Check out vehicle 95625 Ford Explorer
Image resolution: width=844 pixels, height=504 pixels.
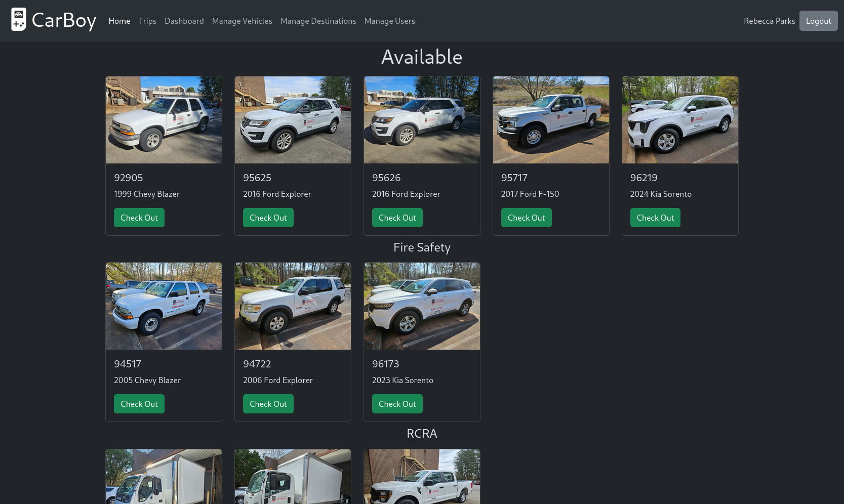pos(268,218)
